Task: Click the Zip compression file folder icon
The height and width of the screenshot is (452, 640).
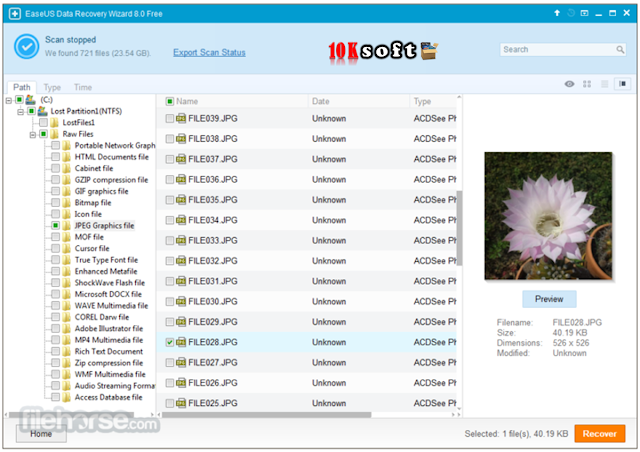Action: [66, 363]
